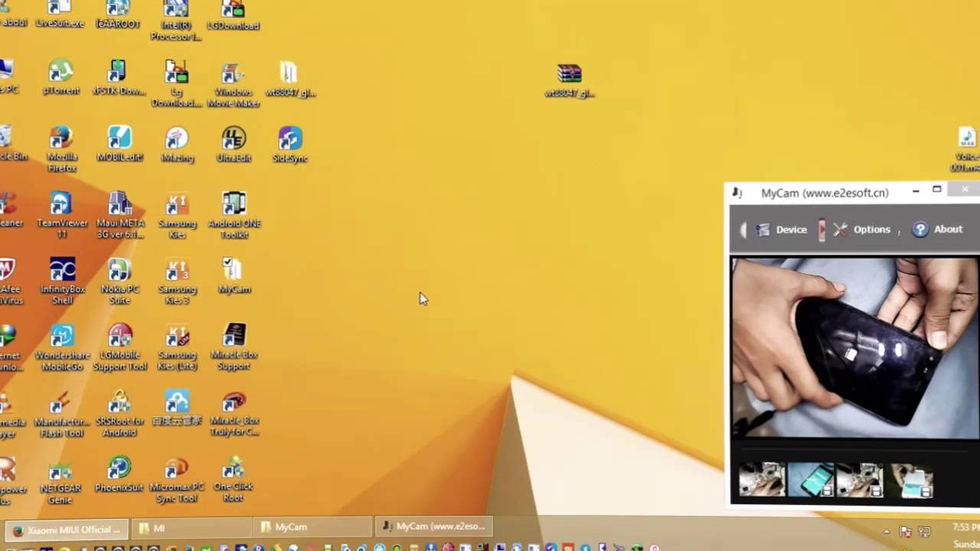Open the Lg Download desktop shortcut
The height and width of the screenshot is (551, 980).
pos(176,84)
